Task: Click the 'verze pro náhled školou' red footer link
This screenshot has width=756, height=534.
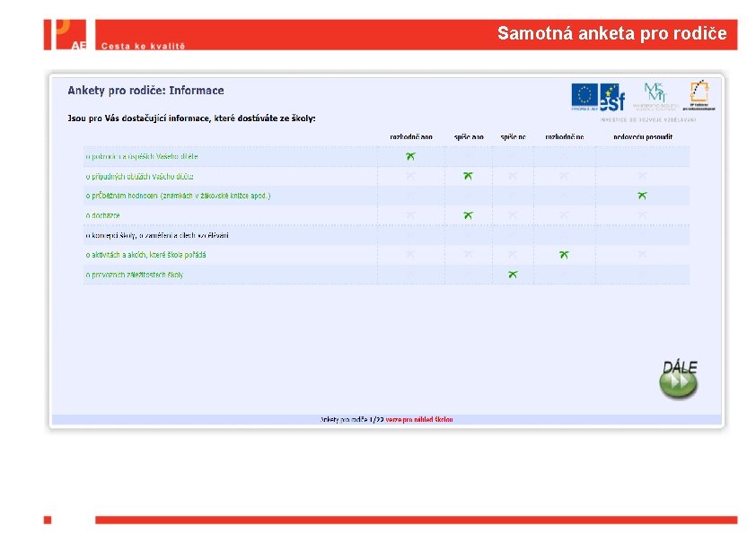Action: [419, 420]
